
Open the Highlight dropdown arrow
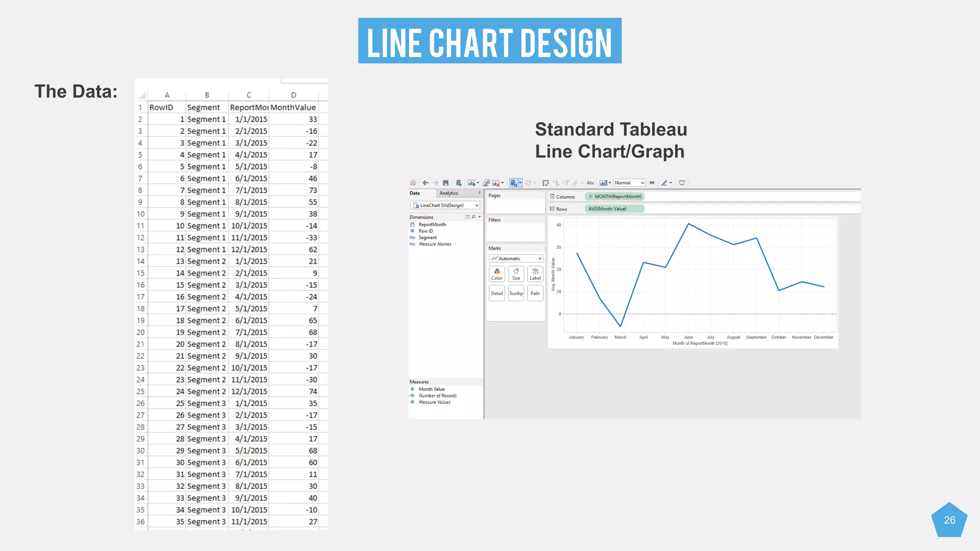(x=671, y=183)
